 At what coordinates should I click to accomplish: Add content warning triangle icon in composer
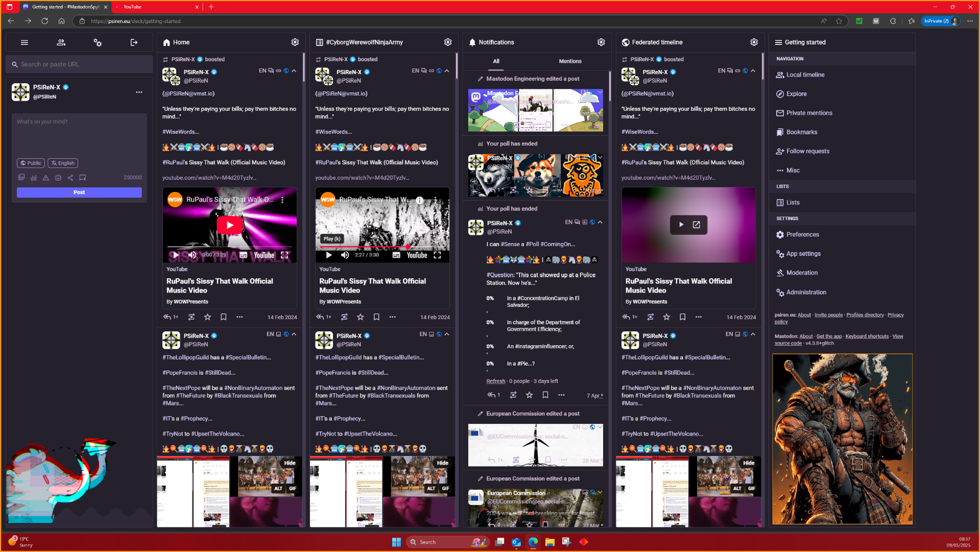[46, 178]
